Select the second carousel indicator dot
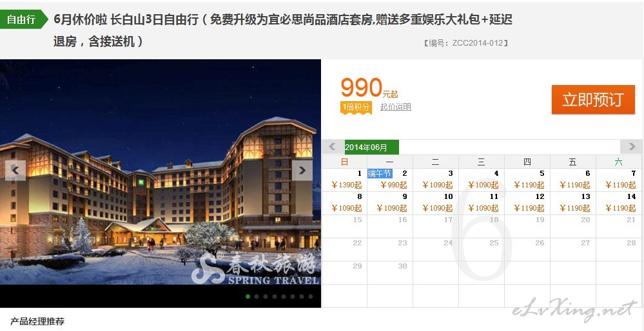 257,296
